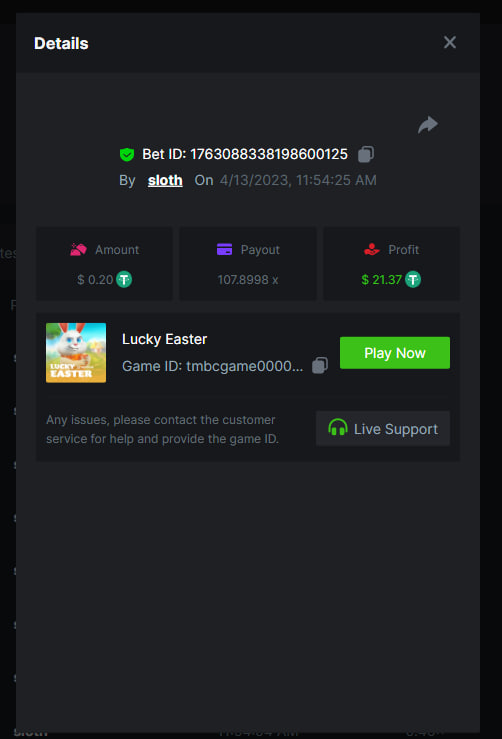
Task: Open the Lucky Easter game thumbnail
Action: [x=76, y=353]
